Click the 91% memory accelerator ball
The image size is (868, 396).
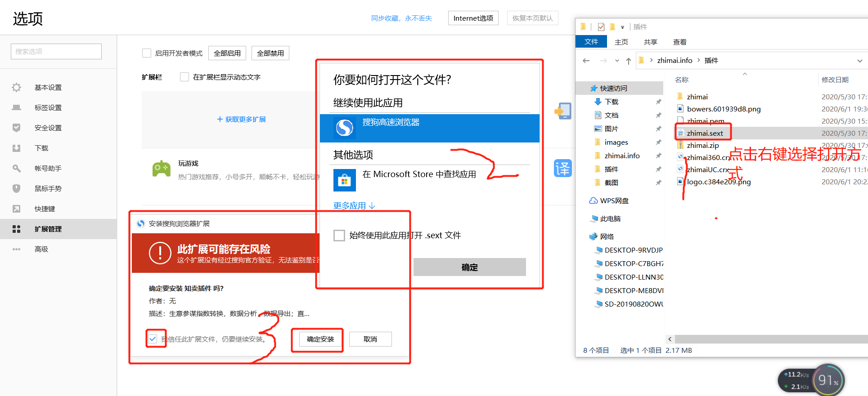828,380
